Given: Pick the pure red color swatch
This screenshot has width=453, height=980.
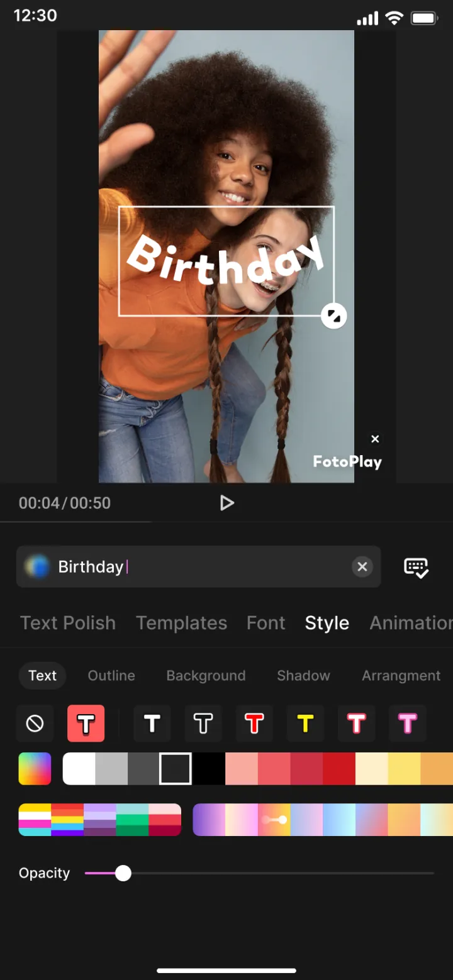Looking at the screenshot, I should [340, 768].
